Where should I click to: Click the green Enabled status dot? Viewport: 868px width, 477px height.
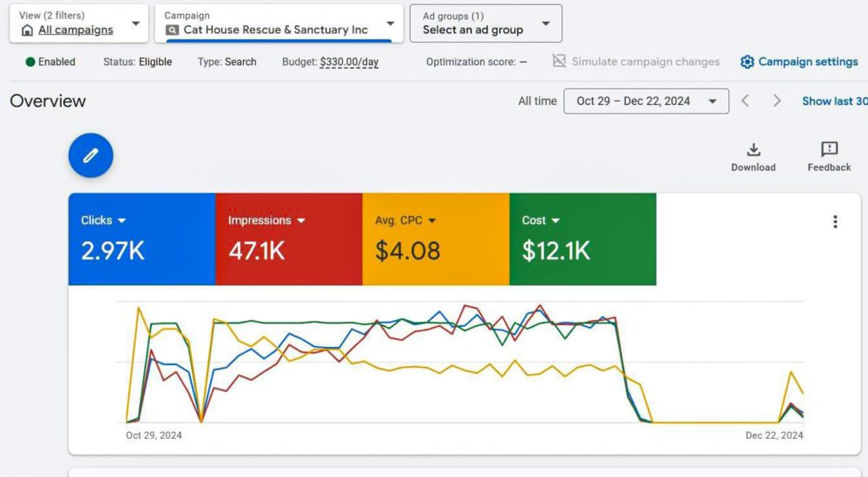[x=30, y=62]
